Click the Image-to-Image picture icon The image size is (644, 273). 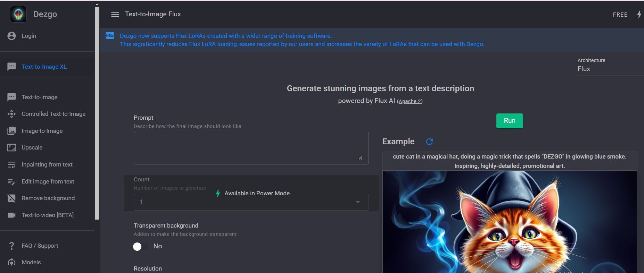tap(11, 131)
